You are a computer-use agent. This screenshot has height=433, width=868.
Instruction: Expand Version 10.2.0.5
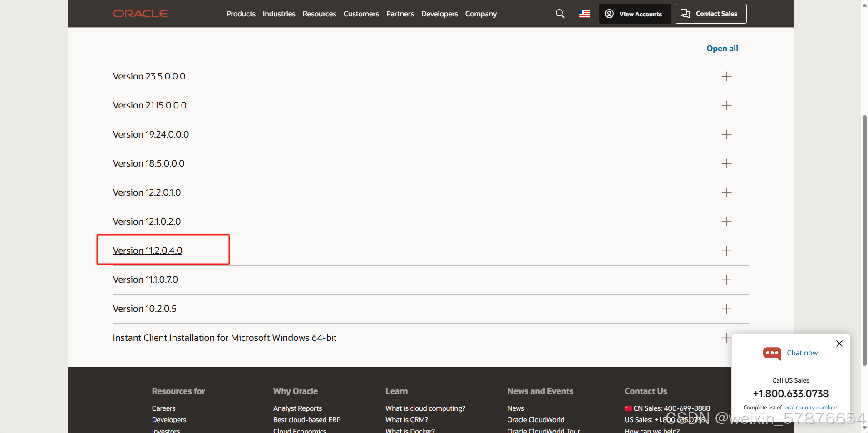pyautogui.click(x=726, y=309)
